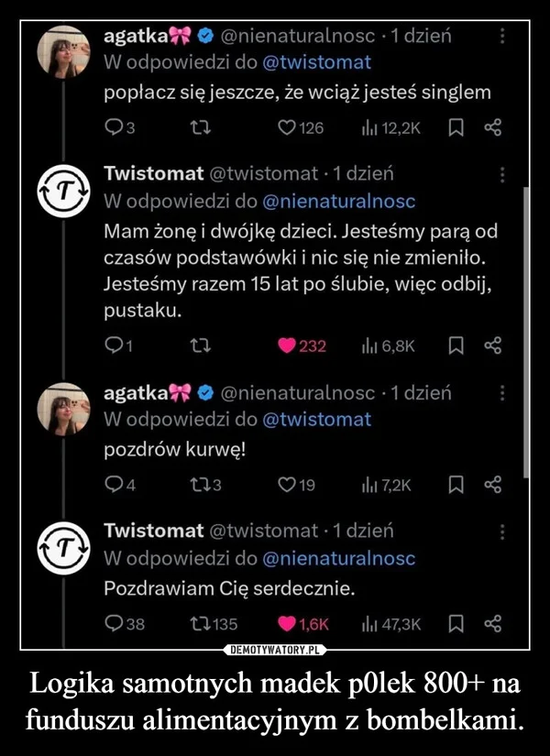Reply to agatka's first tweet (3 replies)

click(112, 128)
